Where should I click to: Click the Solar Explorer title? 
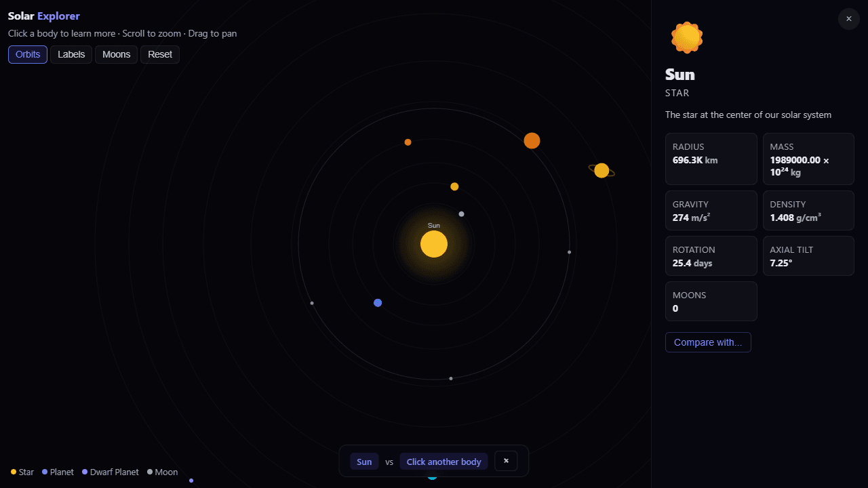44,16
